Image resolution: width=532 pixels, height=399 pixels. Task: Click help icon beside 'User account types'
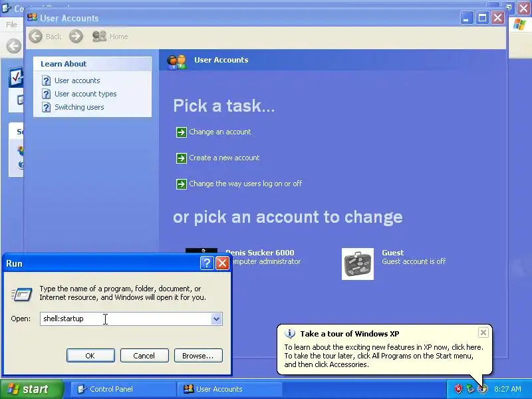point(46,94)
